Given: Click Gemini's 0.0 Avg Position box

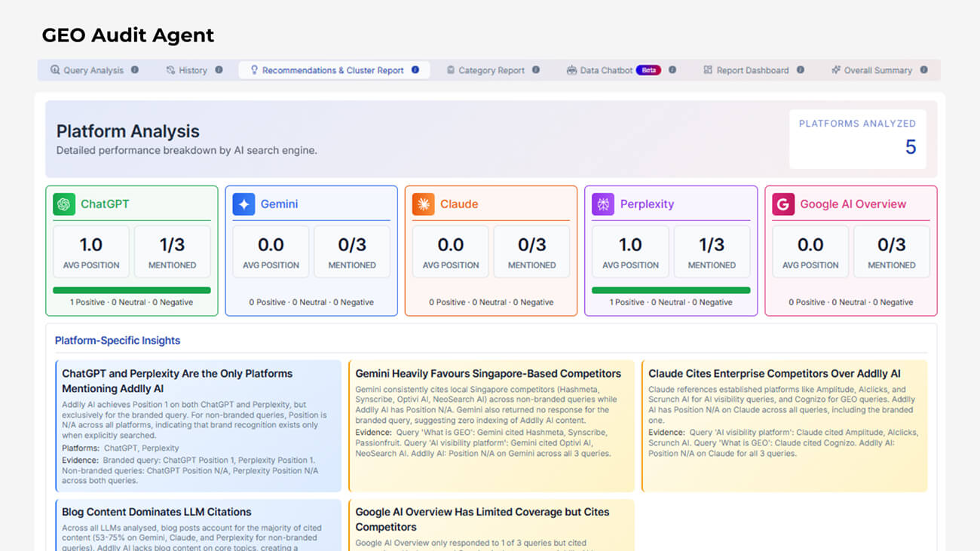Looking at the screenshot, I should point(271,252).
